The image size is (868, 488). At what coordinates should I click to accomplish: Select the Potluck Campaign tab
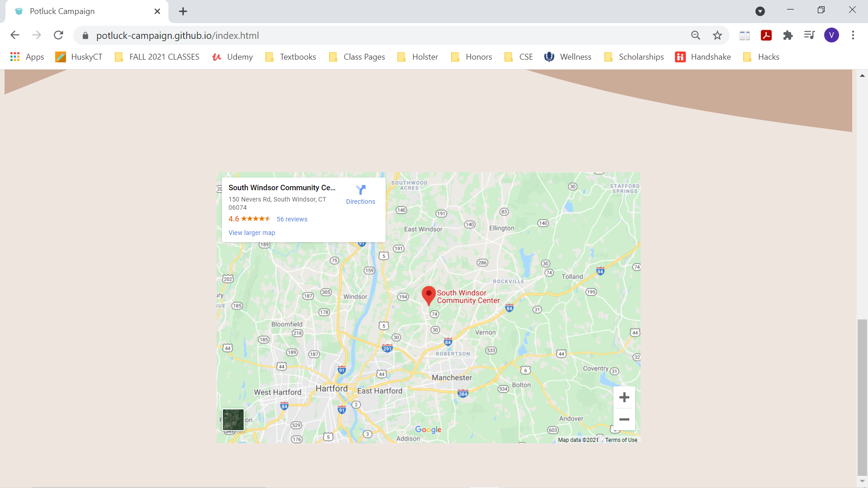pyautogui.click(x=81, y=11)
